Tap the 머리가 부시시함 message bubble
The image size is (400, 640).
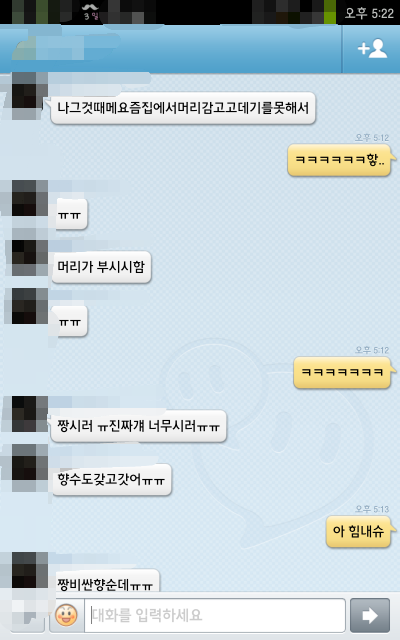(101, 267)
